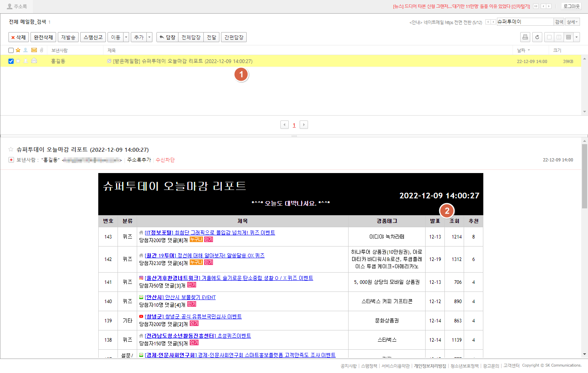Click the 수신차단 block sender link
The image size is (588, 373).
click(165, 160)
